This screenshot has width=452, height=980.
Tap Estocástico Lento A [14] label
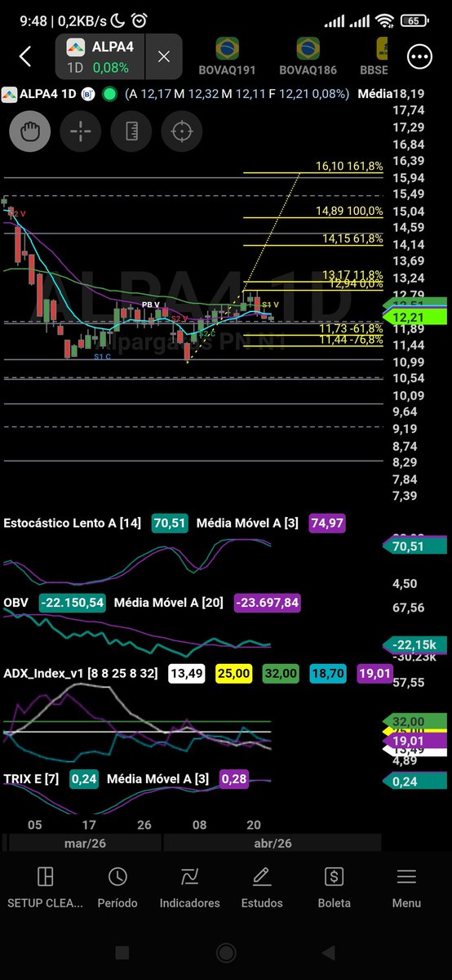(x=73, y=523)
